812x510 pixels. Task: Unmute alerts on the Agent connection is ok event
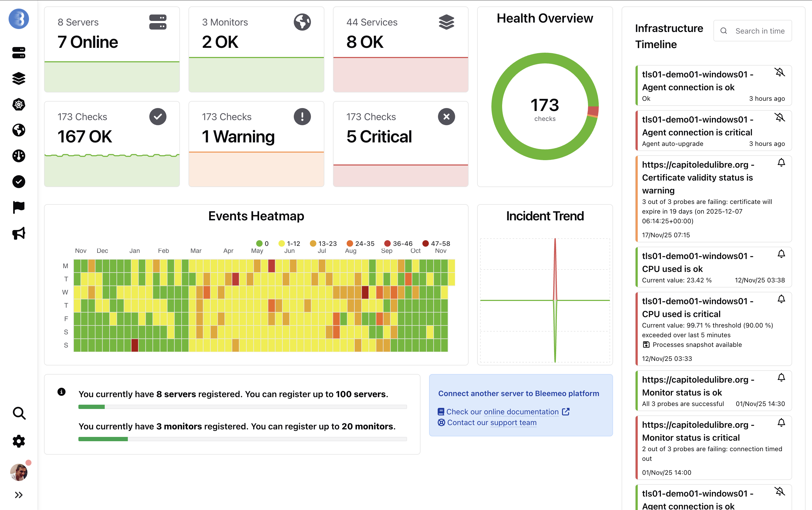coord(780,72)
